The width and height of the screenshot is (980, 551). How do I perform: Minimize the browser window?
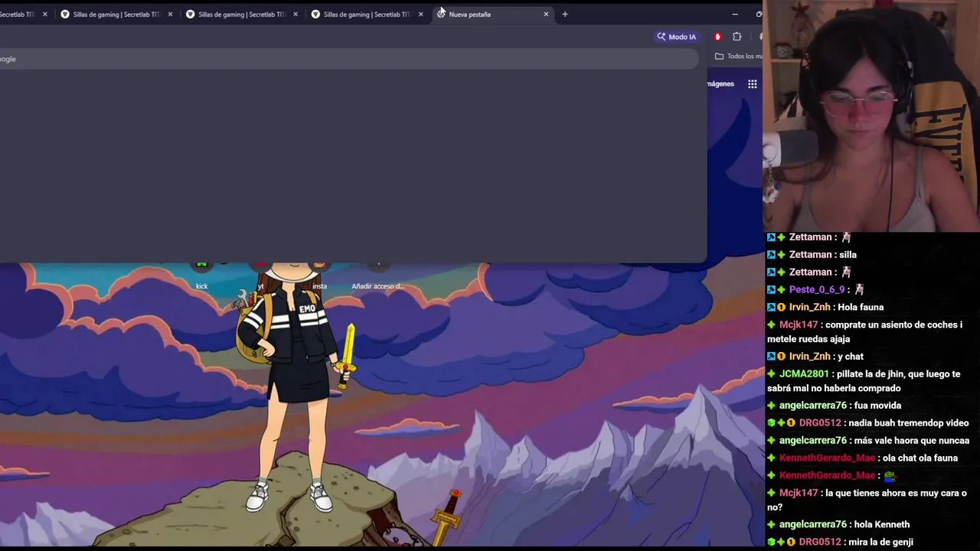tap(735, 14)
